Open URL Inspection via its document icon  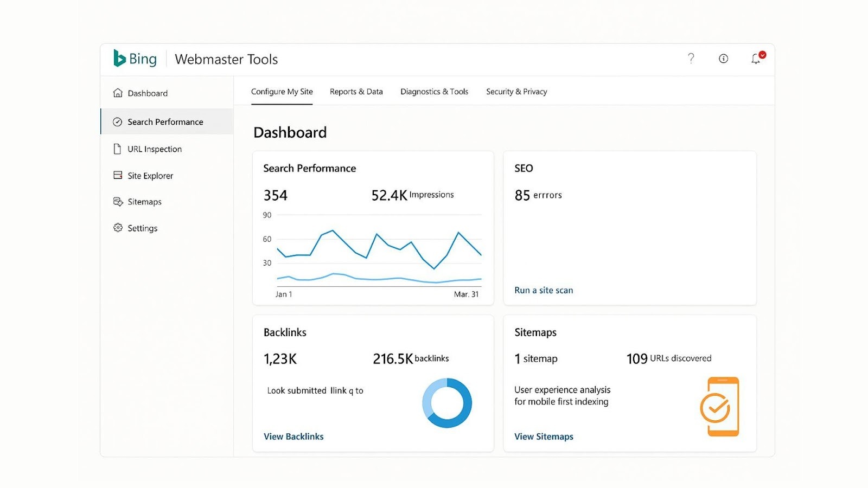[117, 149]
